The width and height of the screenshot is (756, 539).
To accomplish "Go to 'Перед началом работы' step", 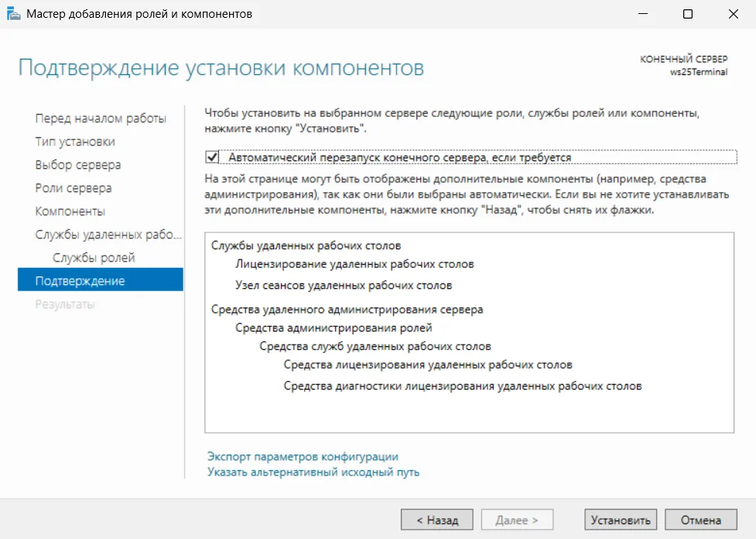I will click(x=101, y=118).
